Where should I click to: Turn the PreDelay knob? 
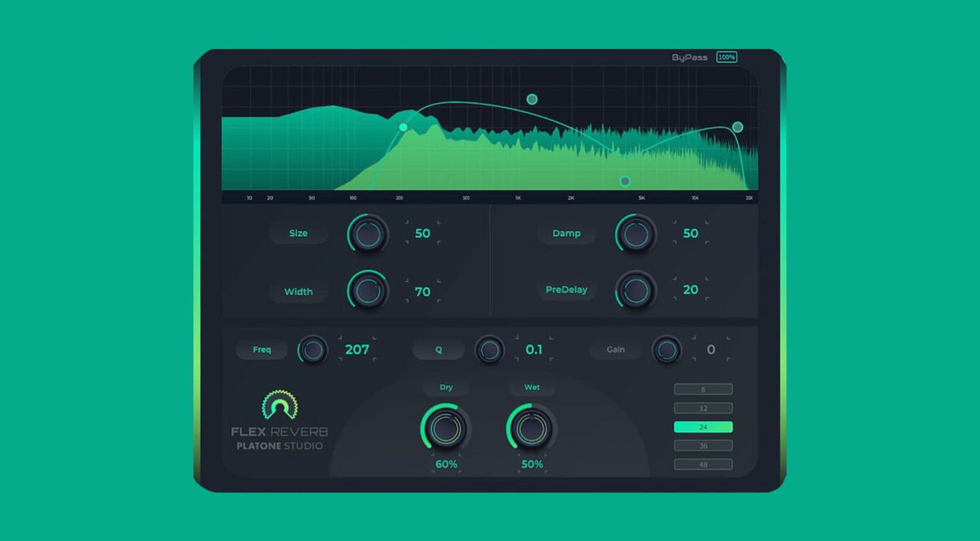click(635, 290)
